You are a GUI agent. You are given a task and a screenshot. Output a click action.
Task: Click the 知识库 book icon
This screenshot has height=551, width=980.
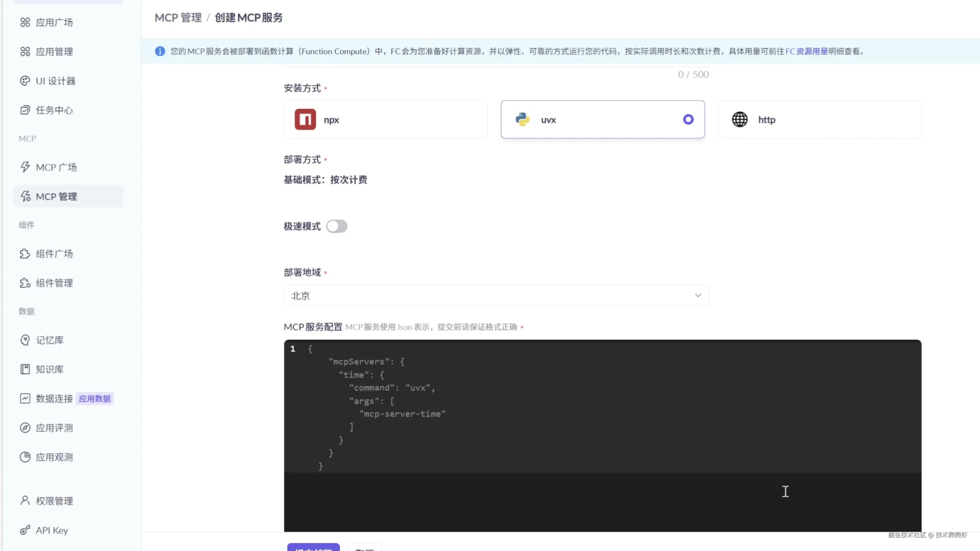click(25, 369)
